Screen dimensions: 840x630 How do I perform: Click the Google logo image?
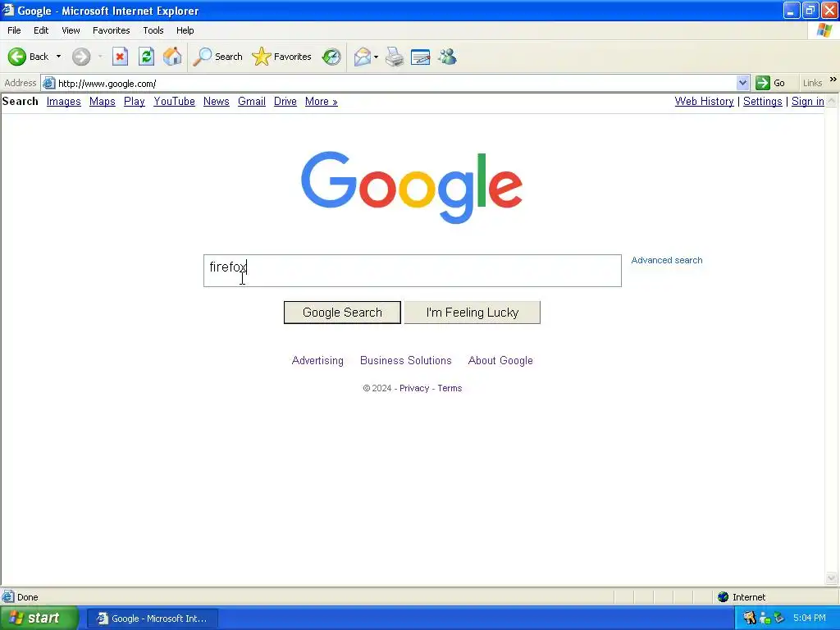click(x=412, y=188)
